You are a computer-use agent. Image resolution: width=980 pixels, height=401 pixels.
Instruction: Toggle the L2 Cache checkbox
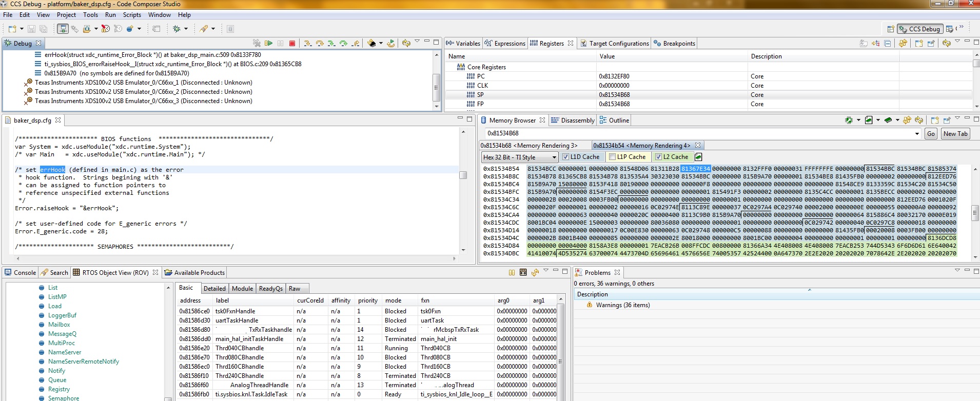658,157
